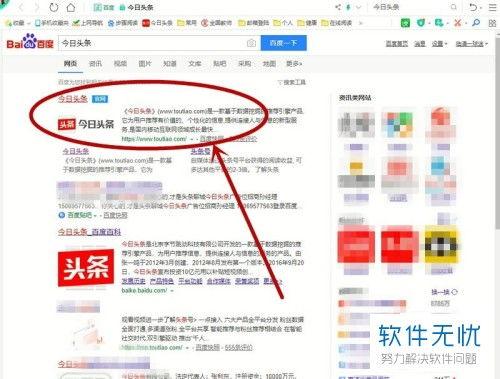Viewport: 500px width, 379px height.
Task: Expand the address bar dropdown chevron
Action: (359, 7)
